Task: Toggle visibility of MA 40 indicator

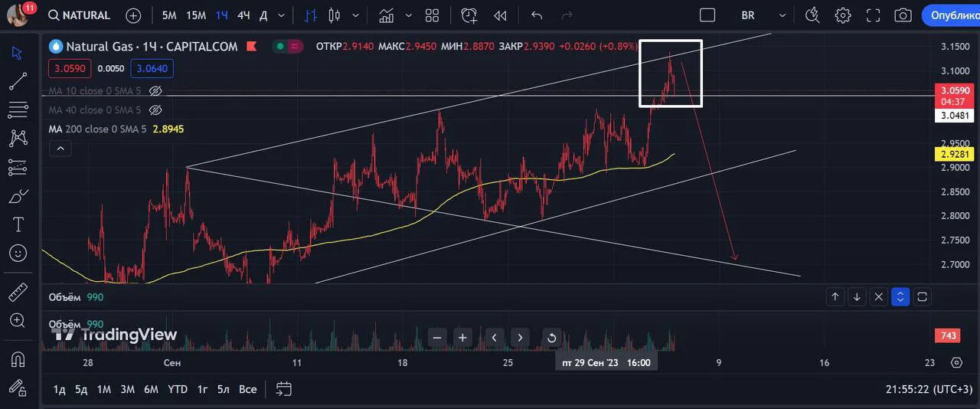Action: [155, 110]
